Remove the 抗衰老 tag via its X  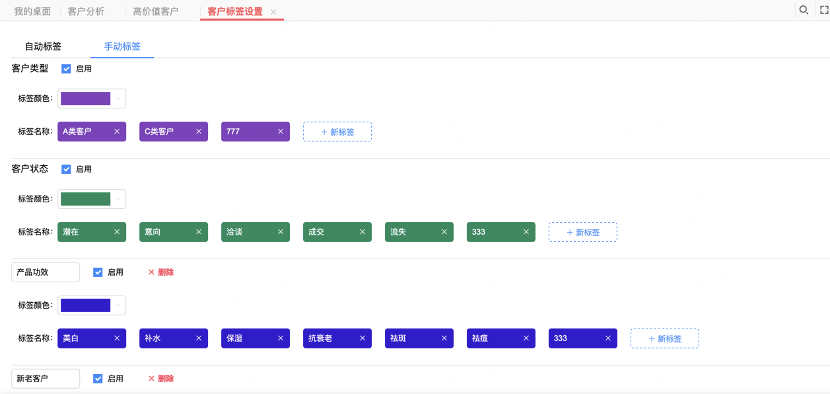pyautogui.click(x=363, y=338)
